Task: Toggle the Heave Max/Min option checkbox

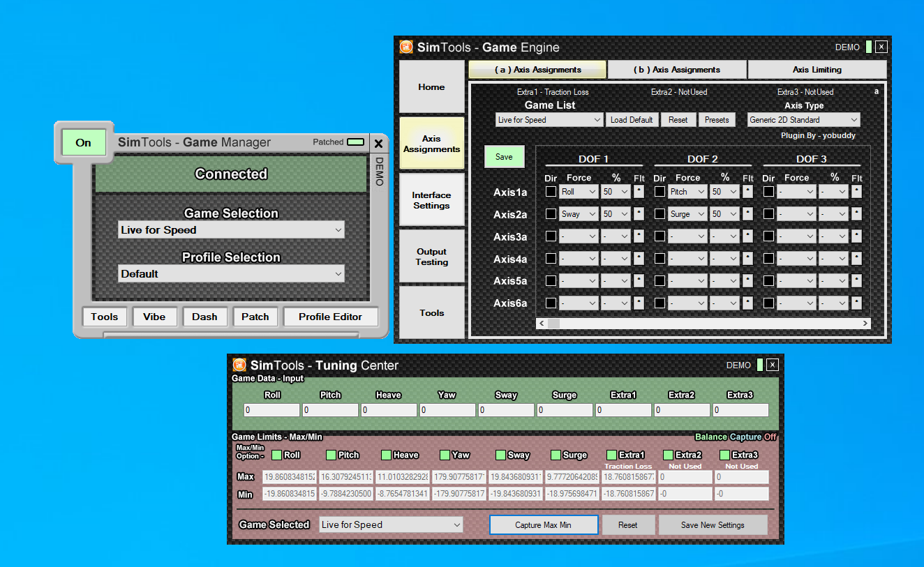Action: click(387, 455)
